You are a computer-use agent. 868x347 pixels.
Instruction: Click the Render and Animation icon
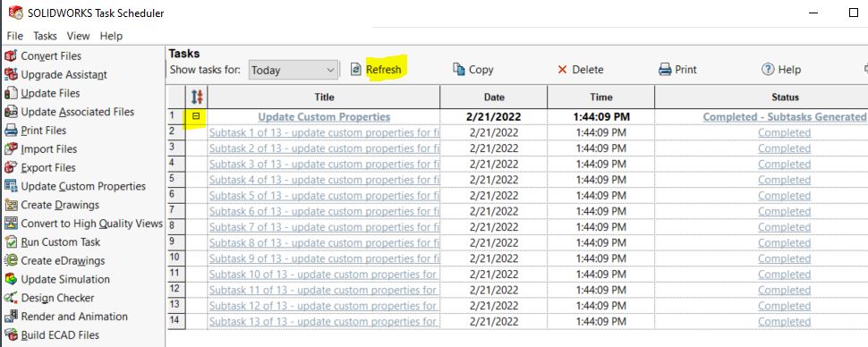(x=11, y=317)
